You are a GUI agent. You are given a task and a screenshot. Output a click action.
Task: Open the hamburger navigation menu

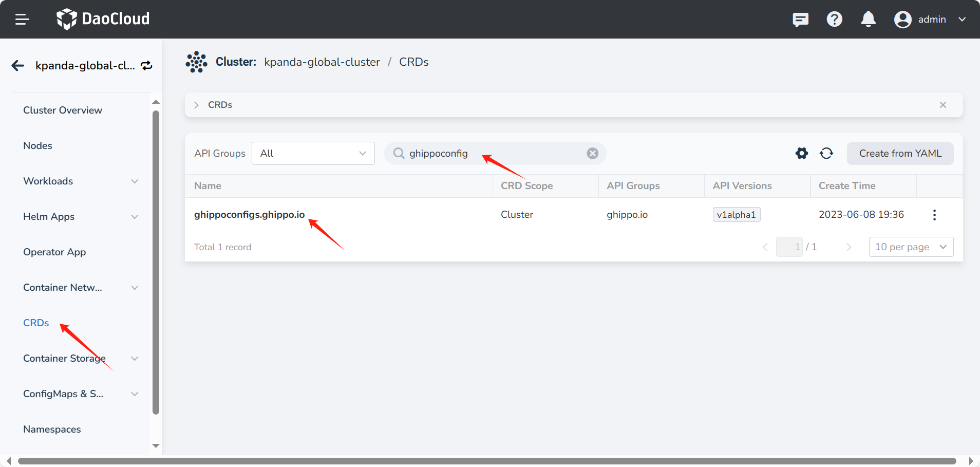point(22,20)
